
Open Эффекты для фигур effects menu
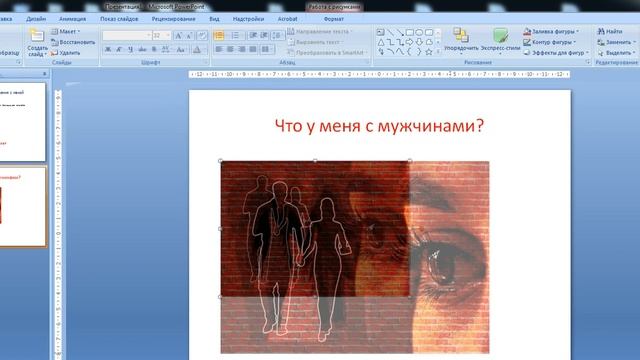[556, 53]
